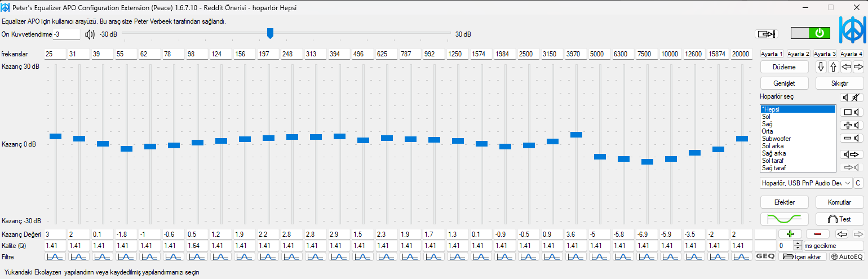This screenshot has height=279, width=868.
Task: Click the minus remove-speaker icon button
Action: [852, 138]
